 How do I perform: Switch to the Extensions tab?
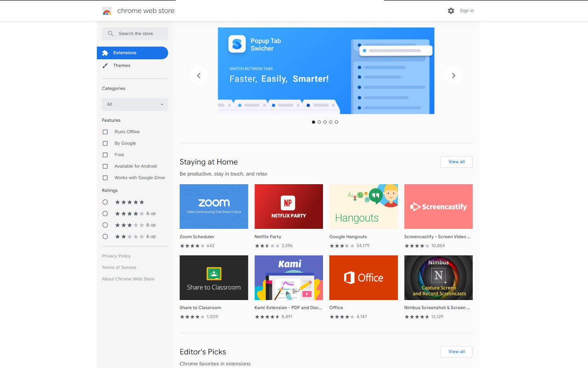click(132, 53)
